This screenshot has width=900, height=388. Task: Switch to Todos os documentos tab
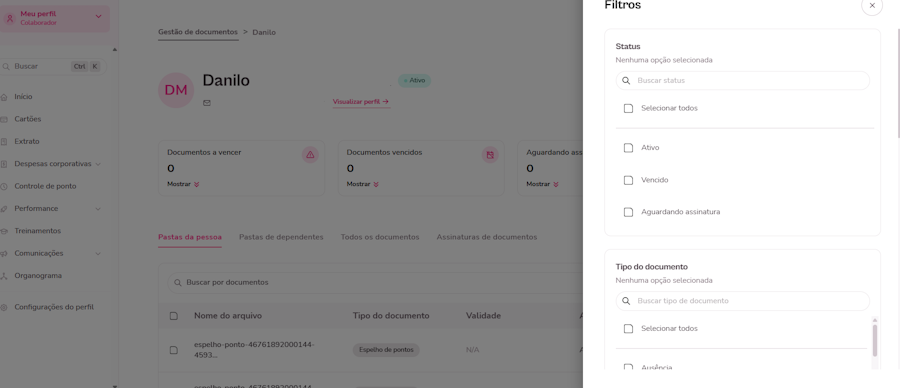380,237
